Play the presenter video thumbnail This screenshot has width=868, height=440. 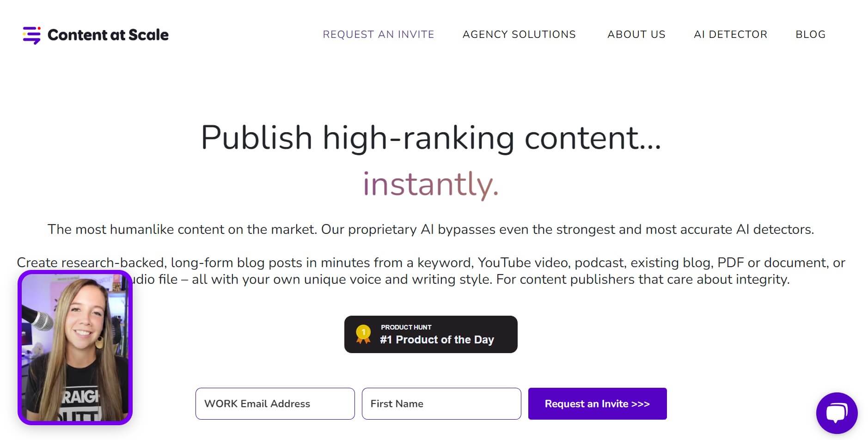click(x=75, y=348)
